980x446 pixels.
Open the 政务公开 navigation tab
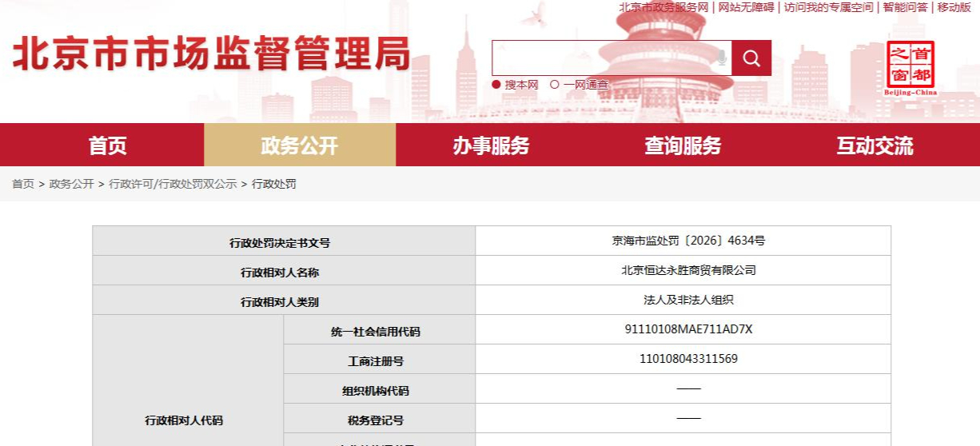click(300, 145)
